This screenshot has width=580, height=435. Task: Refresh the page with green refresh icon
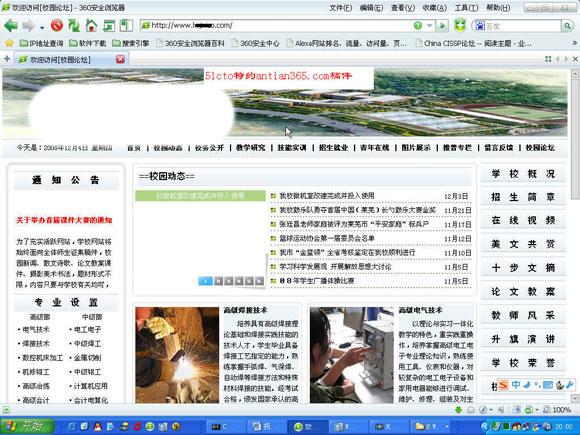(74, 26)
